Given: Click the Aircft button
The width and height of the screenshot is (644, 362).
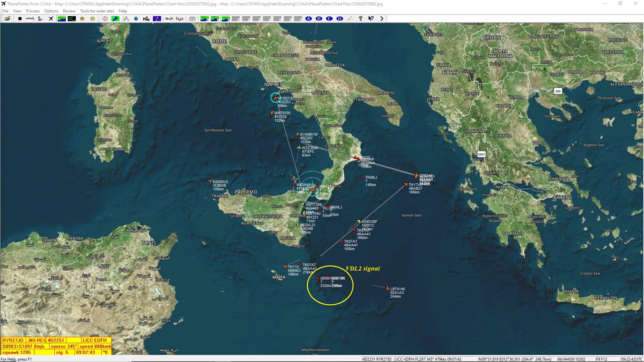Looking at the screenshot, I should point(169,19).
